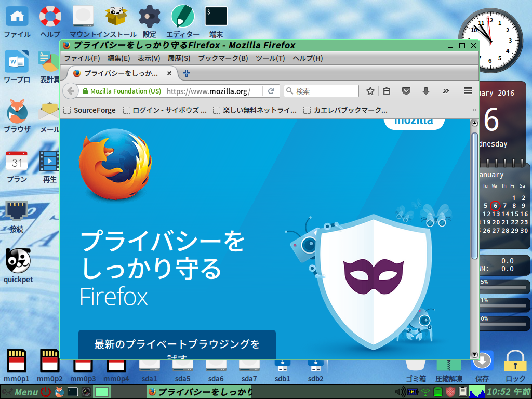Open the mm0p1 SD card drive icon
Screen dimensions: 532x399
pyautogui.click(x=17, y=361)
